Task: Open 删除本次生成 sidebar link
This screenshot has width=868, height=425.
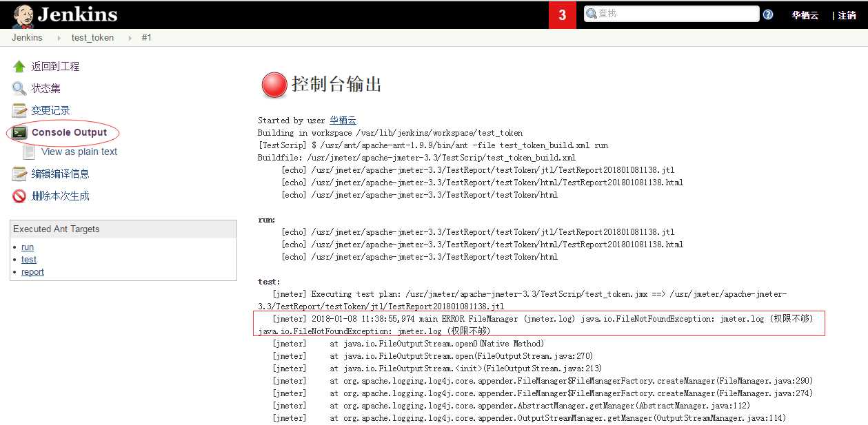Action: tap(60, 196)
